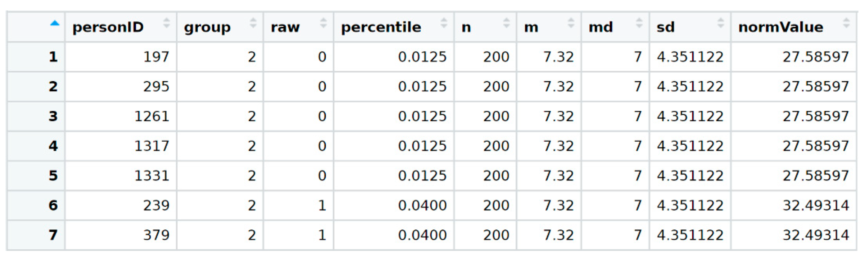Click personID cell containing 239
The height and width of the screenshot is (259, 868).
[156, 205]
